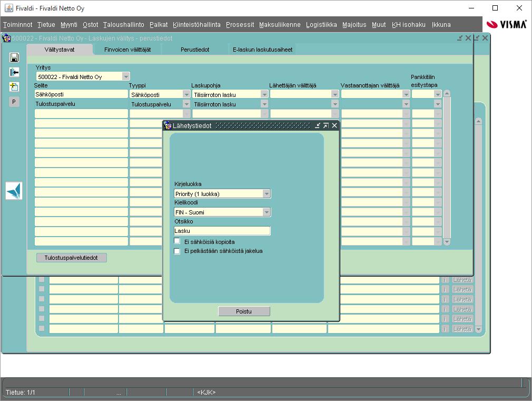Click the Laskujen välitys window title icon
The width and height of the screenshot is (532, 401).
point(6,38)
